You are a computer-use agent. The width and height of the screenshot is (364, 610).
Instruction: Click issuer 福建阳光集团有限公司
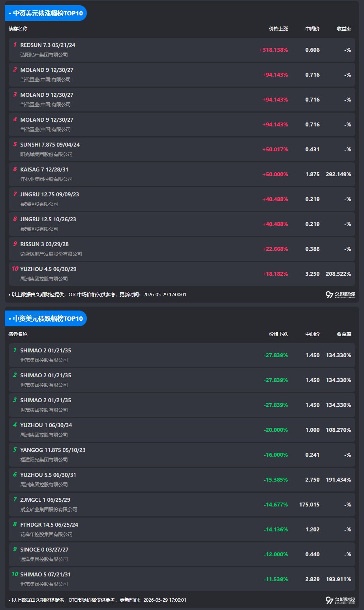tap(44, 460)
